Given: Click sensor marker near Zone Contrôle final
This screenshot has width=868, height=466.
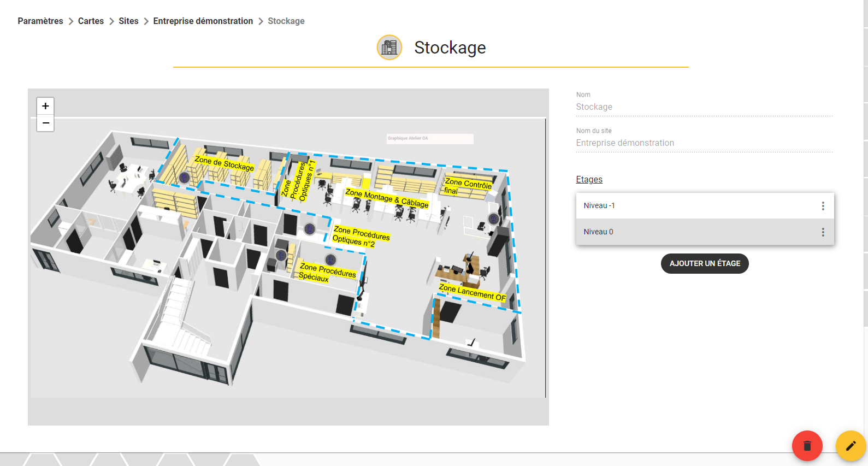Looking at the screenshot, I should [493, 219].
